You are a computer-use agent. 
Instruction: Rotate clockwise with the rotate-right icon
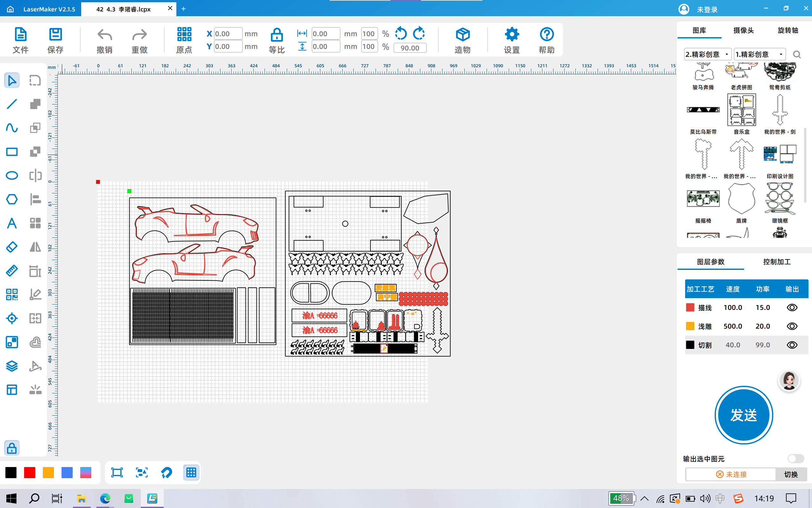419,33
